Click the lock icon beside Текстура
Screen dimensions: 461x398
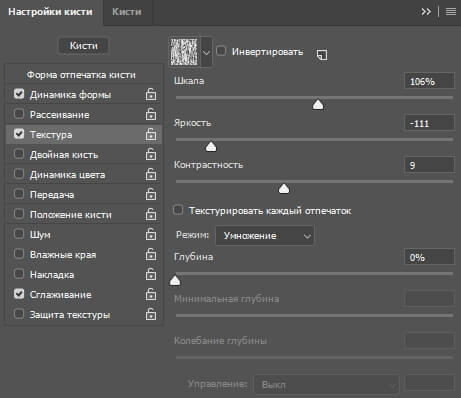[x=151, y=134]
